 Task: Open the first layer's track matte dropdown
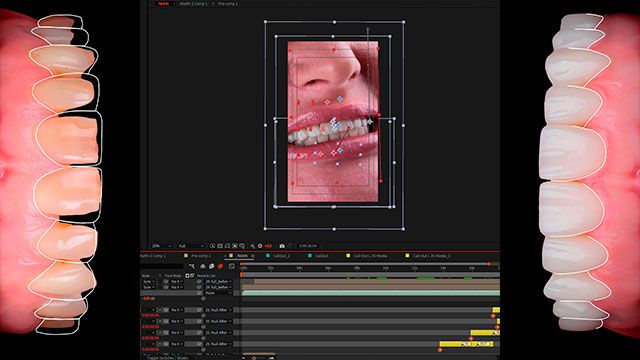pyautogui.click(x=177, y=282)
